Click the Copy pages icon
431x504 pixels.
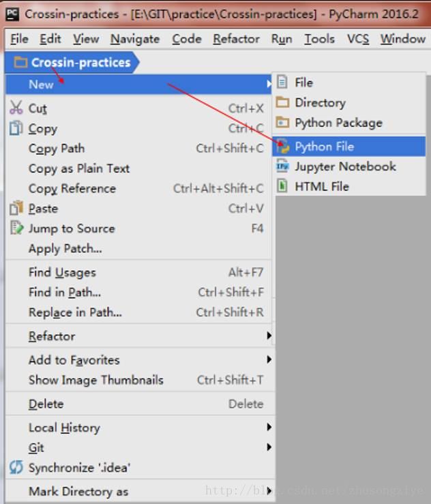coord(16,128)
